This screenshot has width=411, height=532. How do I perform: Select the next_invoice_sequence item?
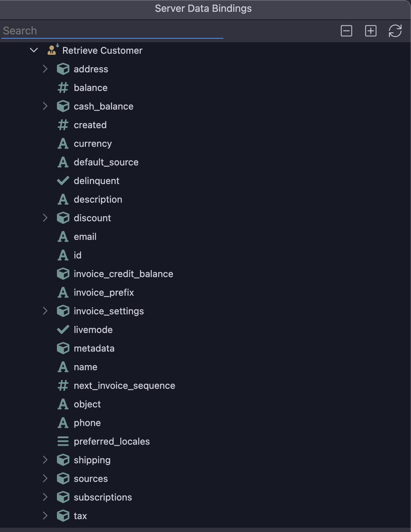tap(125, 386)
